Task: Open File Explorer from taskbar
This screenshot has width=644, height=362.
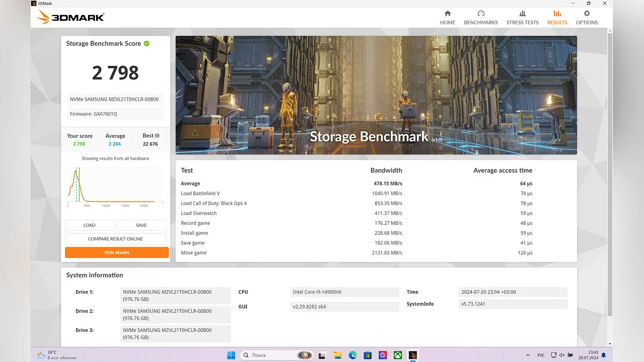Action: (338, 355)
